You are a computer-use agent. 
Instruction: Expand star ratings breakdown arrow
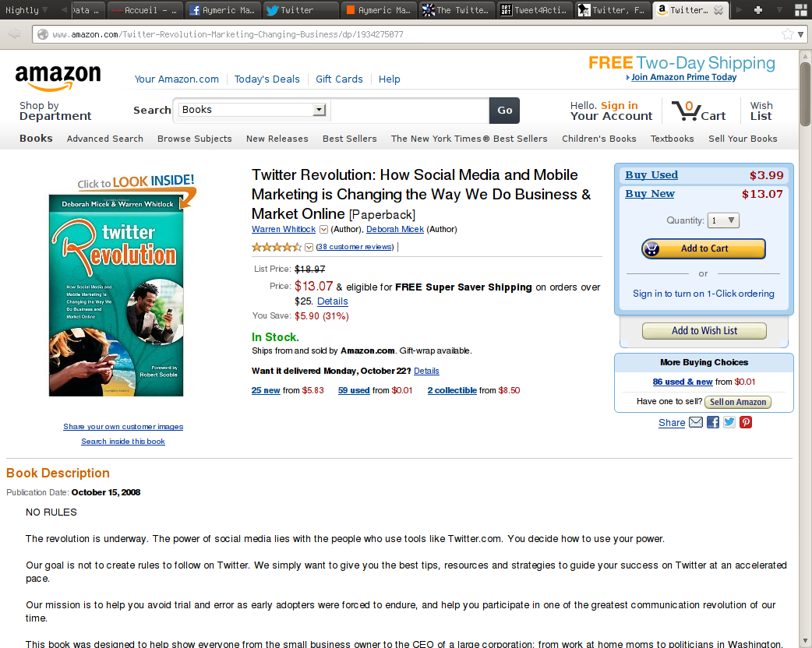309,248
